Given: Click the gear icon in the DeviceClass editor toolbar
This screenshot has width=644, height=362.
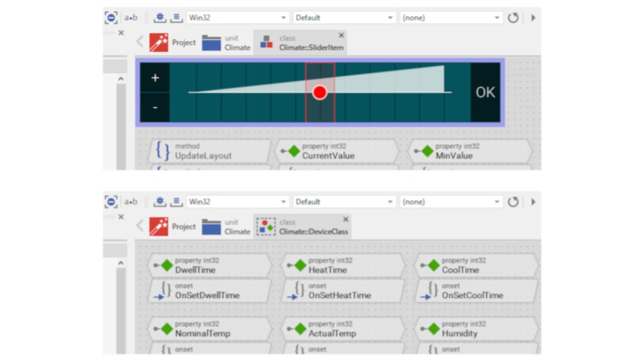Looking at the screenshot, I should (x=159, y=202).
